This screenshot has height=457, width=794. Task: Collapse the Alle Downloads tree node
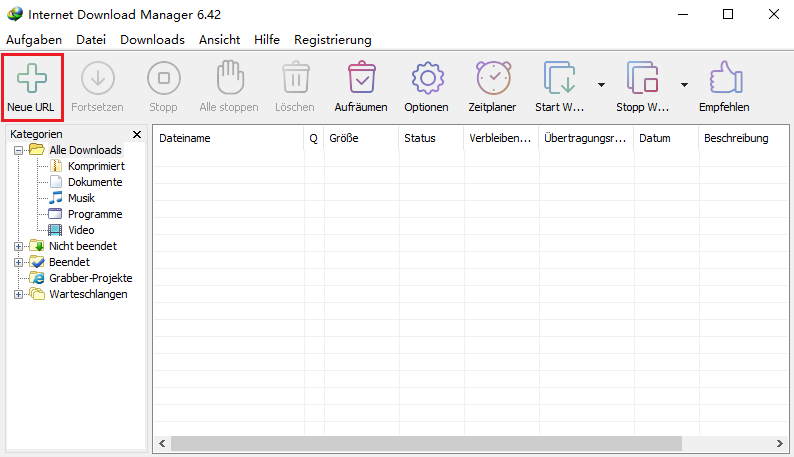19,150
